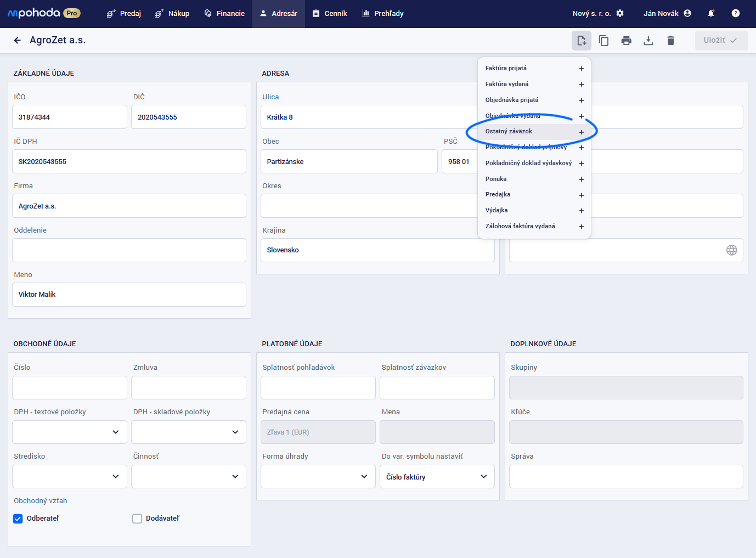Delete the record with the trash icon
This screenshot has width=756, height=558.
tap(670, 41)
